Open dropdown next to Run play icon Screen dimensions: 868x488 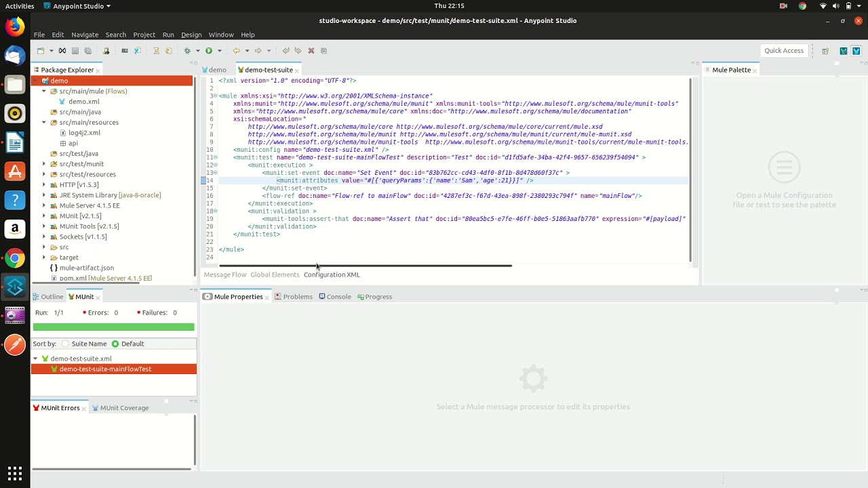pyautogui.click(x=219, y=51)
